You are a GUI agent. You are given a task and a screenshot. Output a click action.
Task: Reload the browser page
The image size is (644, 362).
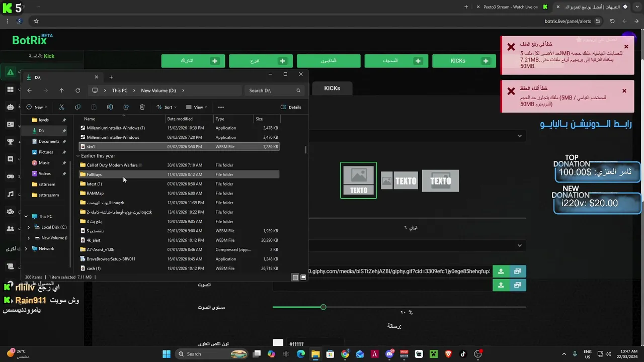(612, 21)
